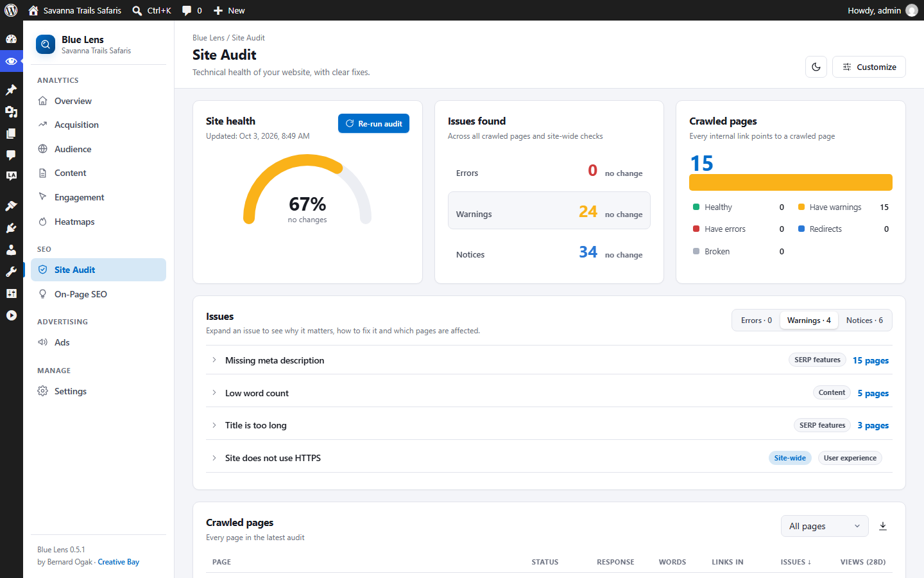The width and height of the screenshot is (924, 578).
Task: Open the 15 pages link for missing meta
Action: click(x=871, y=360)
